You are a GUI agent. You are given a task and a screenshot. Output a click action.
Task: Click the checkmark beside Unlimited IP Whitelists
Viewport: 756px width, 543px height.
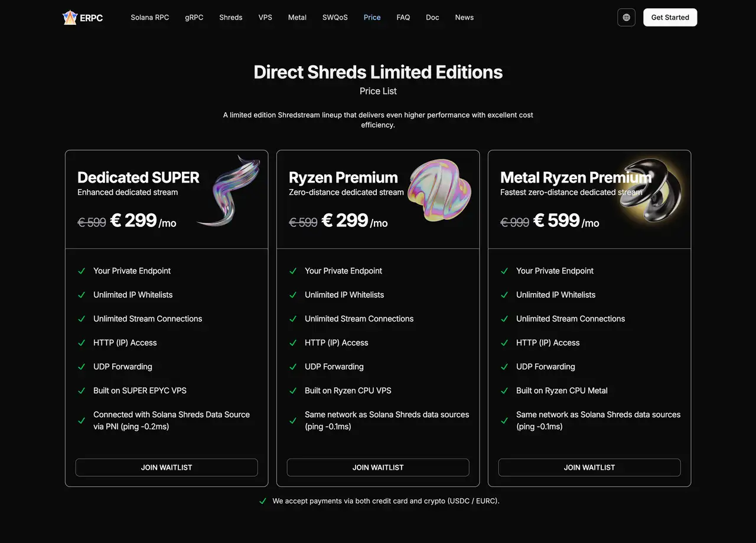81,295
